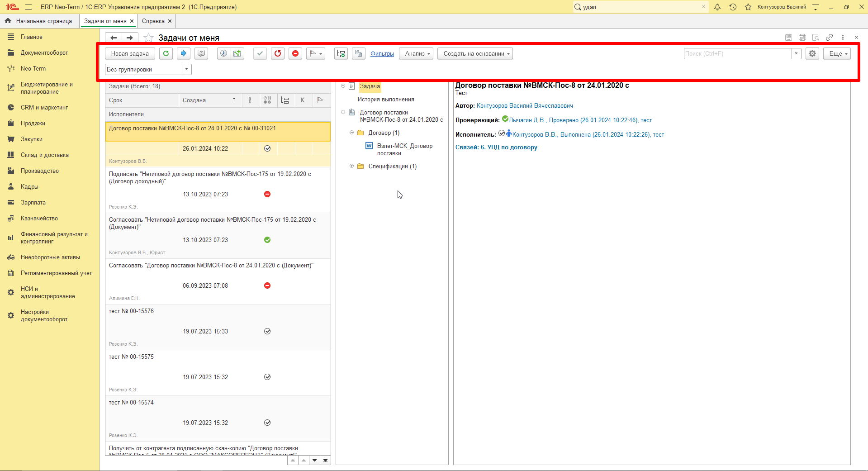The height and width of the screenshot is (471, 868).
Task: Click the Поиск (Ctrl+F) search field
Action: coord(738,53)
